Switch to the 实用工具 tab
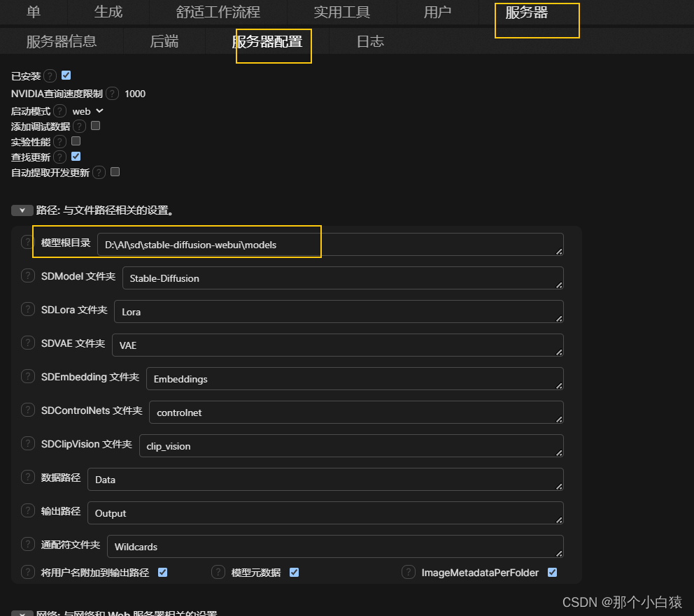Screen dimensions: 694x616 click(x=341, y=12)
